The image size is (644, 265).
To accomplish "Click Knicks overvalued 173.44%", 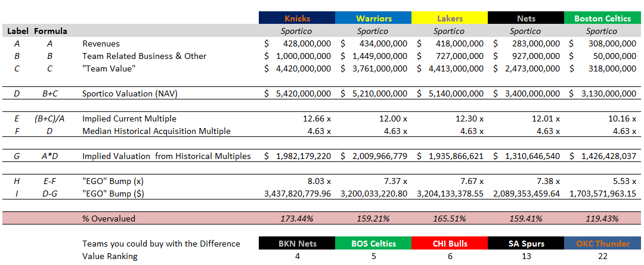I will coord(297,219).
